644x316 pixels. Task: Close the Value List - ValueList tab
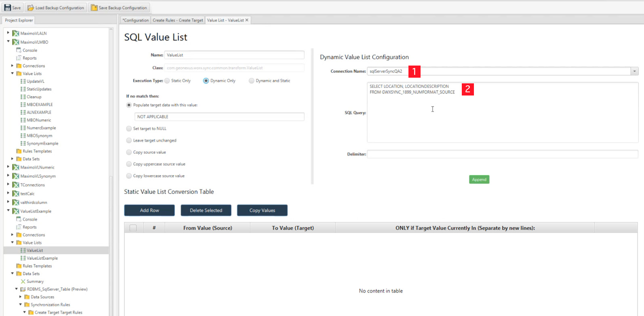247,20
